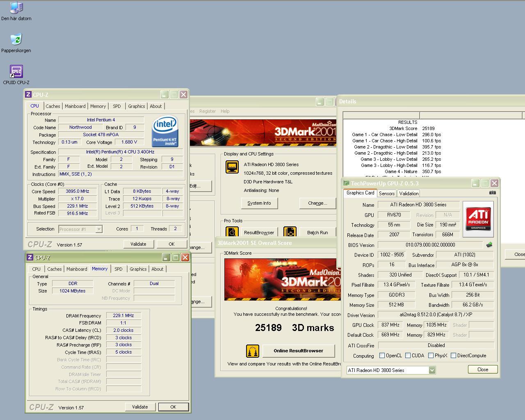
Task: Open Graphics tab in top CPU-Z window
Action: [137, 106]
